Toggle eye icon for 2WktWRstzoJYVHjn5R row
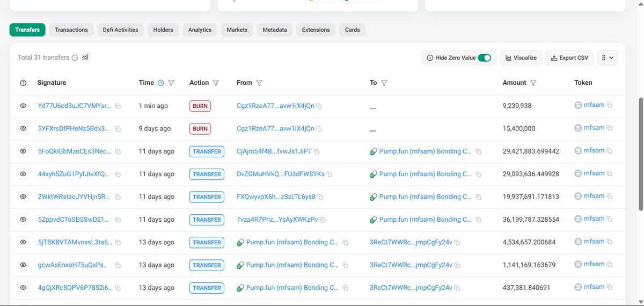Viewport: 644px width, 306px height. (23, 196)
